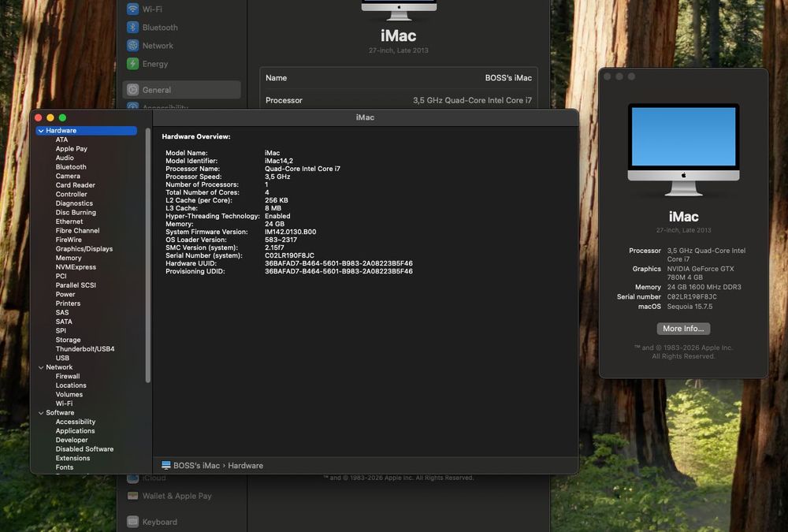Select Applications under Software
Image resolution: width=788 pixels, height=532 pixels.
pos(76,431)
